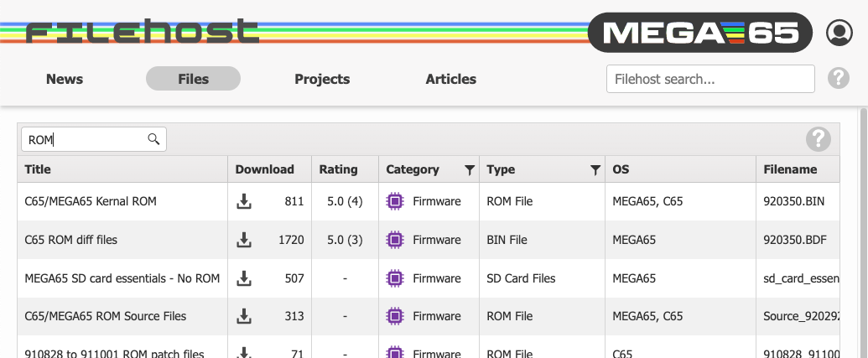The height and width of the screenshot is (358, 868).
Task: Open MEGA65 SD card essentials - No ROM title
Action: point(122,278)
